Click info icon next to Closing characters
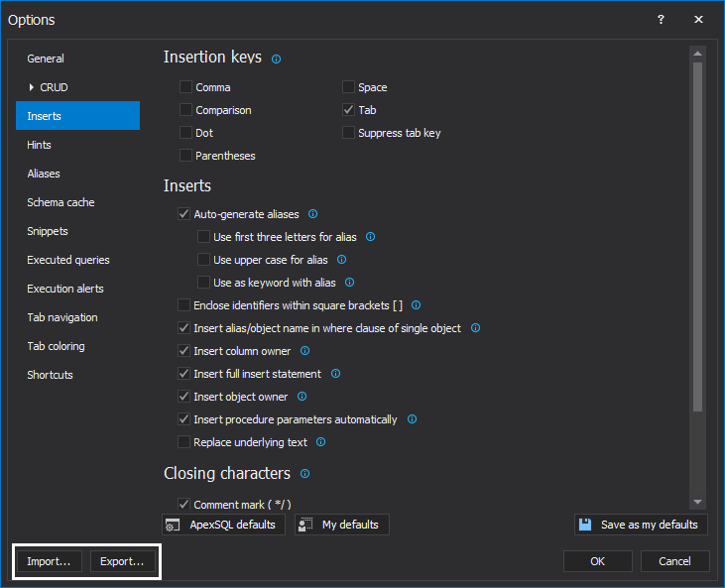Viewport: 725px width, 588px height. click(x=304, y=474)
